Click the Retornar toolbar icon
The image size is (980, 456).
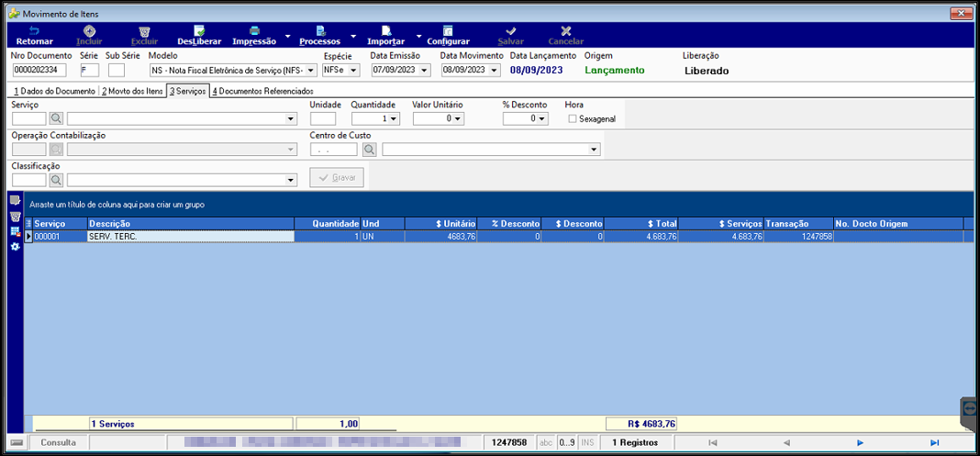click(x=34, y=30)
